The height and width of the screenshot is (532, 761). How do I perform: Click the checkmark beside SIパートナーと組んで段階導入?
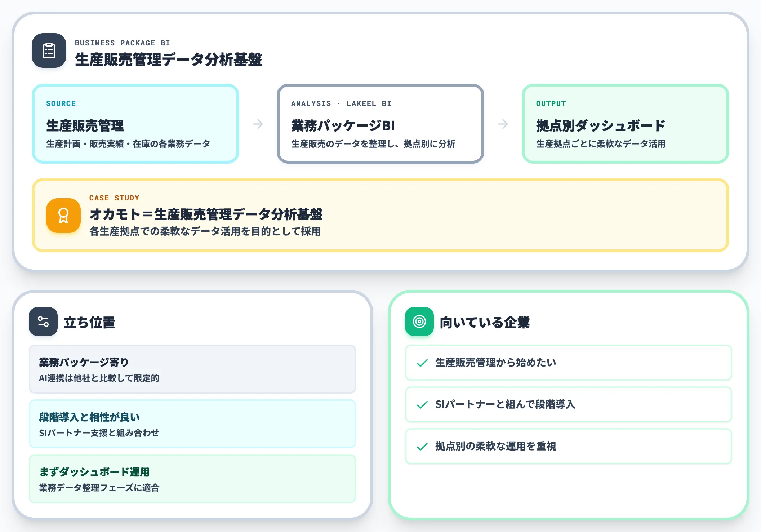pyautogui.click(x=422, y=405)
